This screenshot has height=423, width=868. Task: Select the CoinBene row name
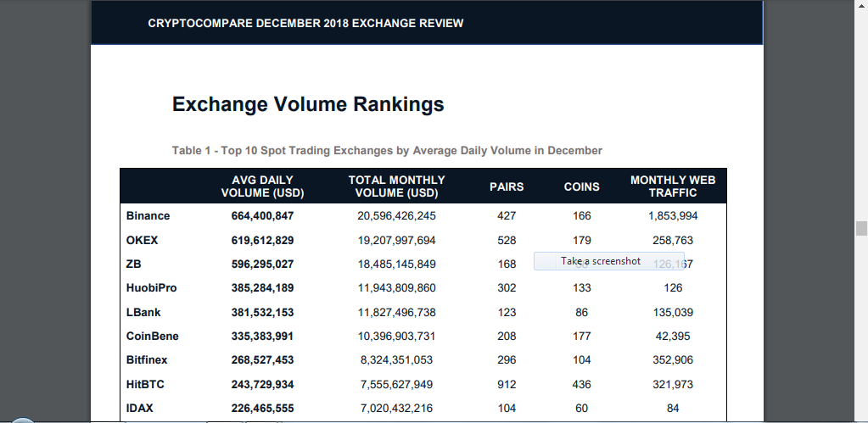coord(152,336)
